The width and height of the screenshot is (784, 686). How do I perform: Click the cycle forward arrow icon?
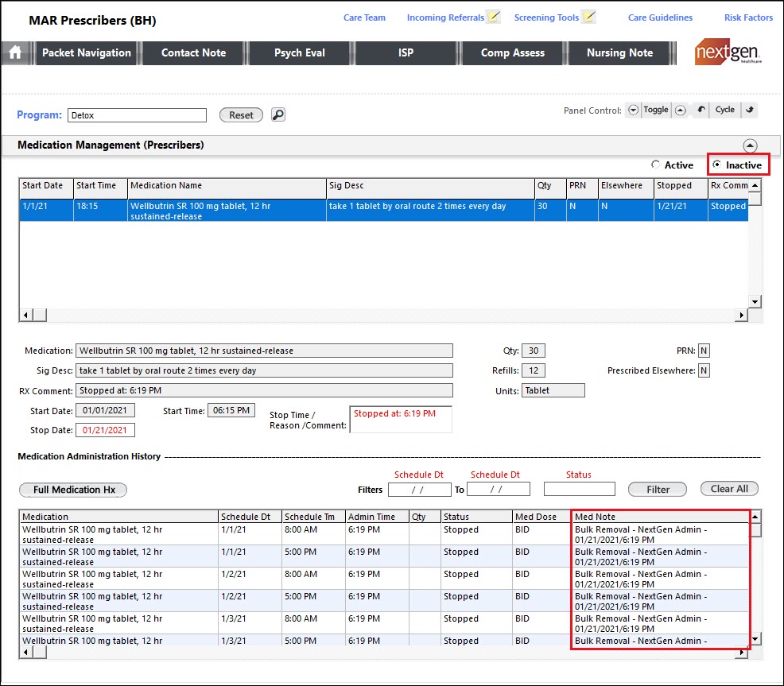[x=749, y=110]
